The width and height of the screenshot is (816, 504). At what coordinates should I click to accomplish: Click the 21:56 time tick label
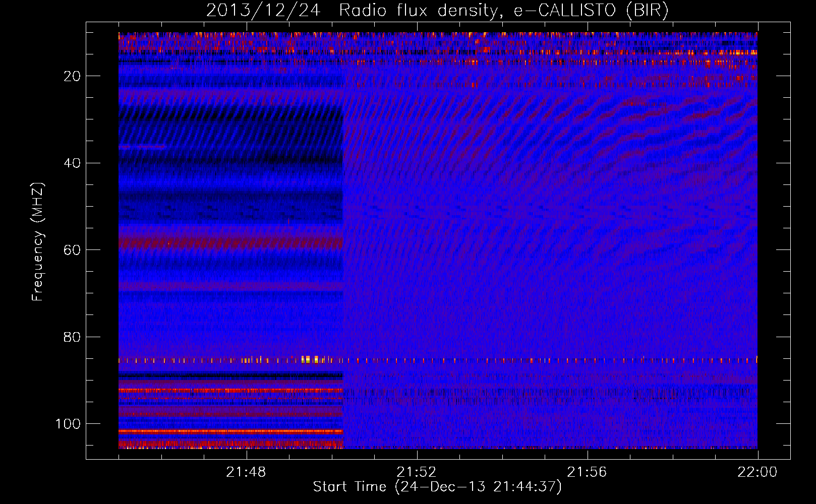587,472
